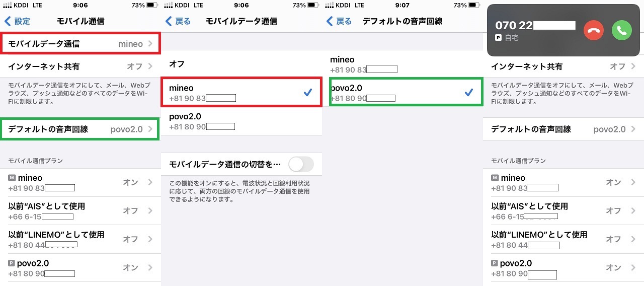Choose mineo in the デフォルトの音声回線 list
Image resolution: width=644 pixels, height=286 pixels.
pos(403,64)
